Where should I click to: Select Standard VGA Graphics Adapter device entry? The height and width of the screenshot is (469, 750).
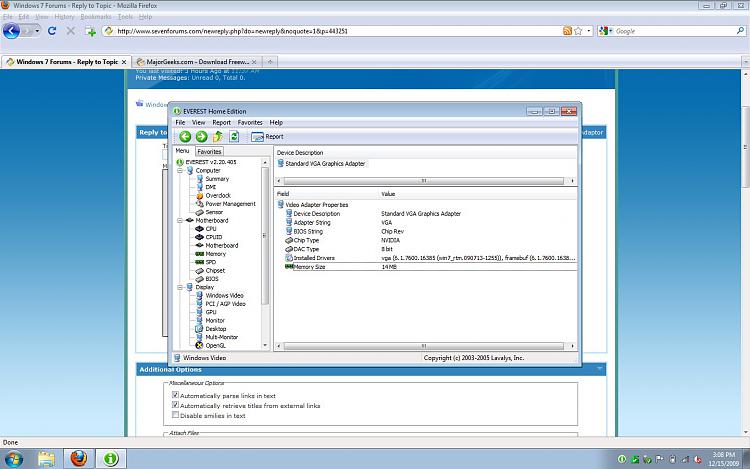[x=325, y=164]
